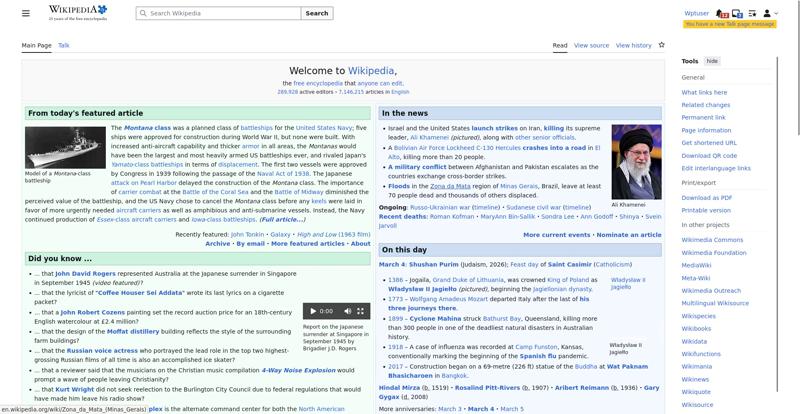
Task: Play the Japanese surrender video
Action: (x=311, y=311)
